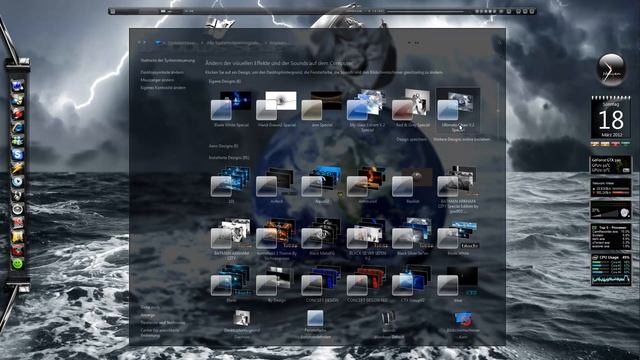Launch Internet Explorer from the dock

[18, 127]
